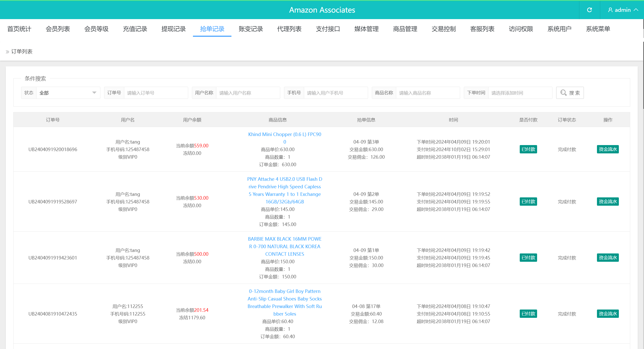The height and width of the screenshot is (349, 644).
Task: Open the 状态 status dropdown
Action: 68,93
